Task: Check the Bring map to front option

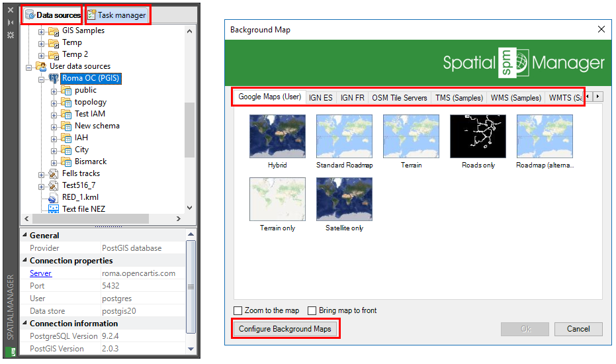Action: pyautogui.click(x=312, y=311)
